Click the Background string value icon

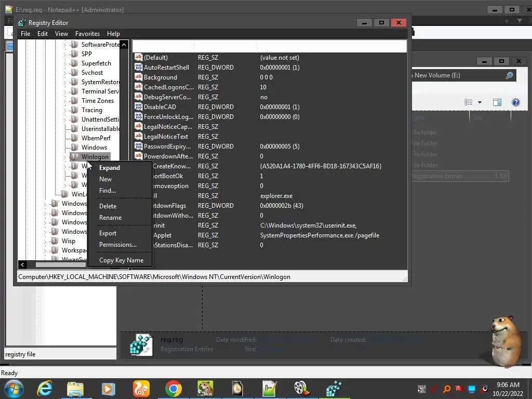(138, 77)
